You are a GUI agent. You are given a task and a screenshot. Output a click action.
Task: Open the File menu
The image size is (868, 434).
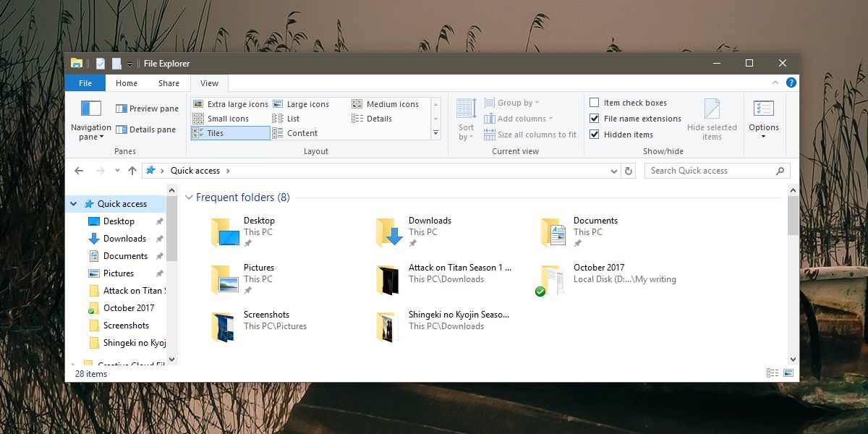[85, 83]
